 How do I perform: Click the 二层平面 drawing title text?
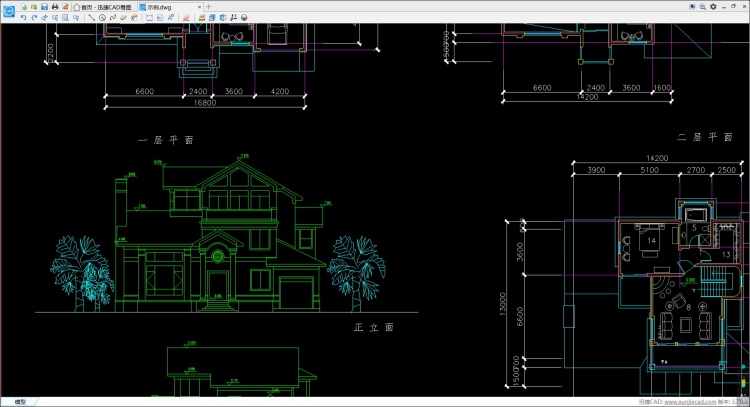[x=705, y=138]
